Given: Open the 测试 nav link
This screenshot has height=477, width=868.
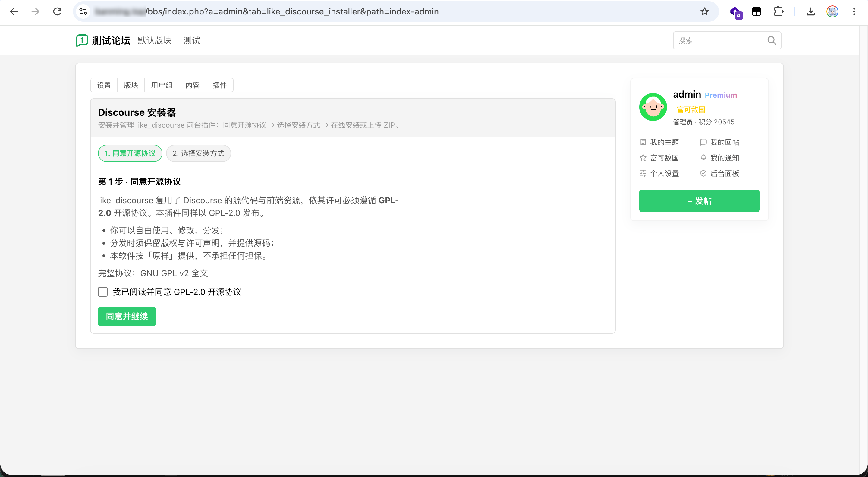Looking at the screenshot, I should tap(192, 40).
